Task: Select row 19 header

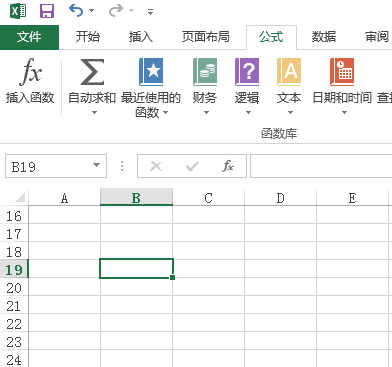Action: (x=14, y=270)
